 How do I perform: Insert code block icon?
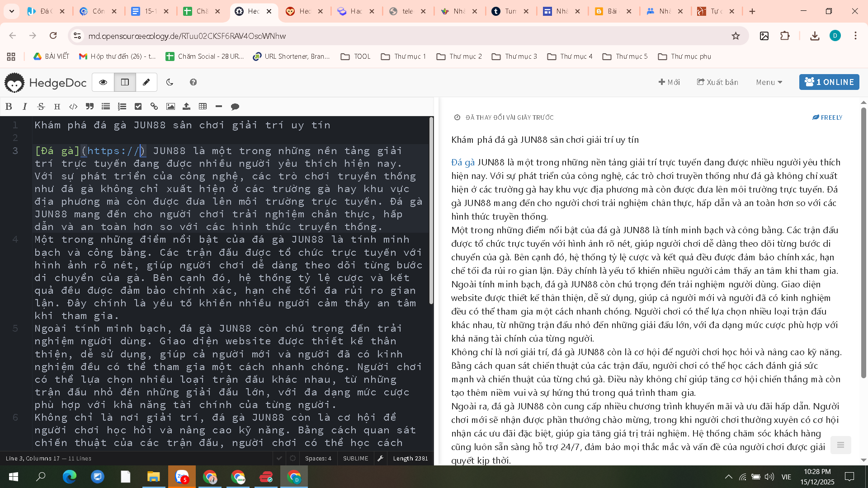(73, 107)
